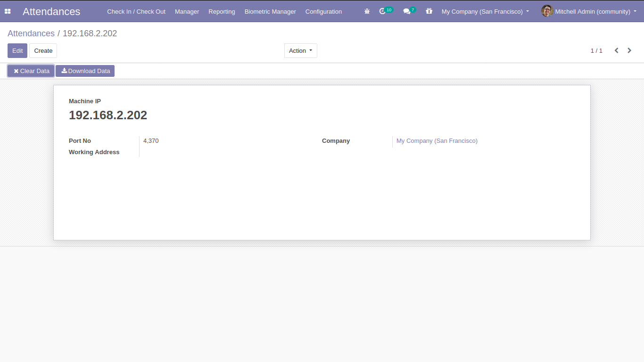Image resolution: width=644 pixels, height=362 pixels.
Task: Click the Create button
Action: (x=43, y=51)
